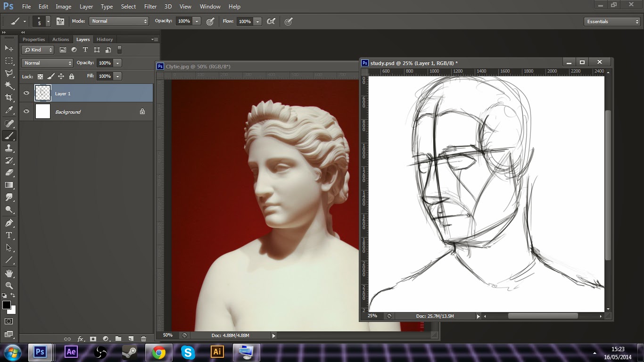Switch to the History tab
This screenshot has height=362, width=644.
tap(105, 40)
